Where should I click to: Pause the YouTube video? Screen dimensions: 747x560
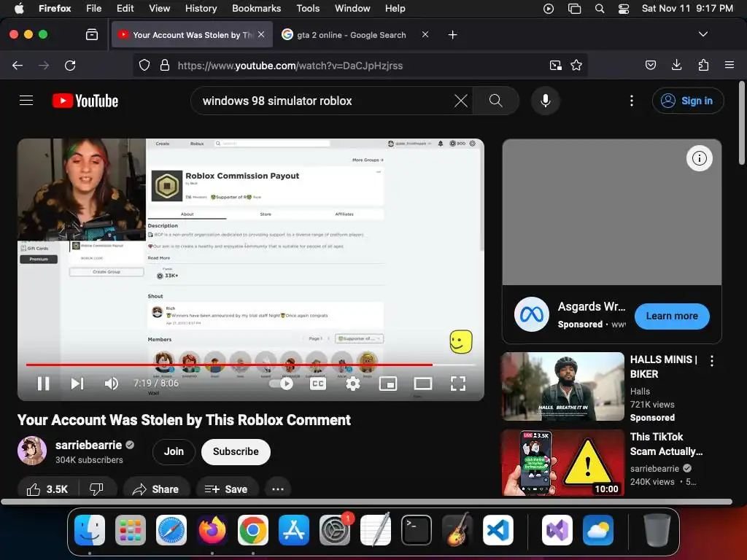point(43,384)
